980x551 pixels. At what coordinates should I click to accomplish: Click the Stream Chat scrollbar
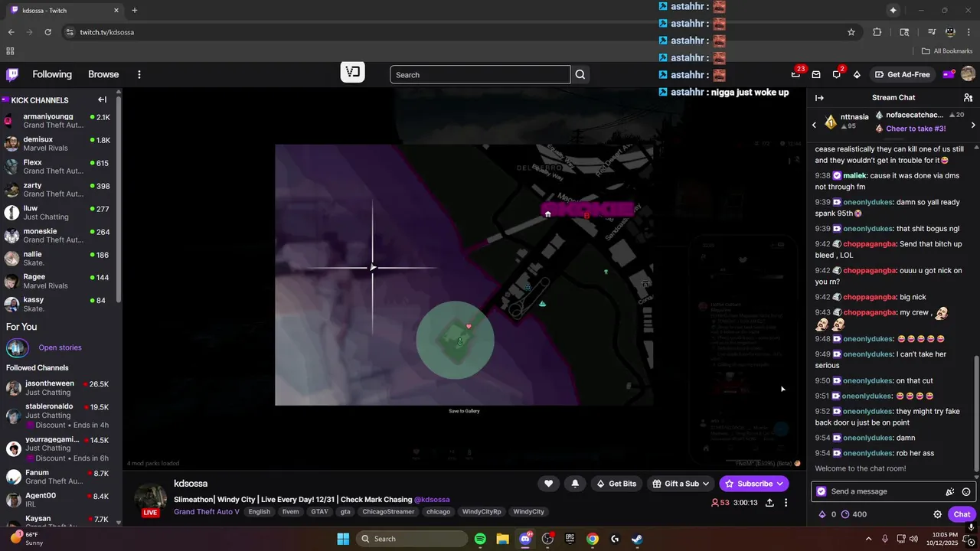tap(975, 413)
